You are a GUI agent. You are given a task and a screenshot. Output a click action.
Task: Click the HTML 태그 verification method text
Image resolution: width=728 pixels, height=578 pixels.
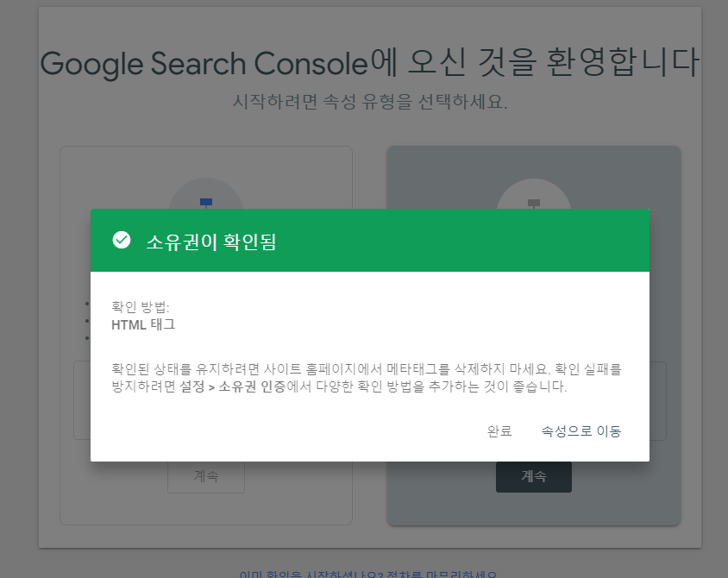point(143,324)
